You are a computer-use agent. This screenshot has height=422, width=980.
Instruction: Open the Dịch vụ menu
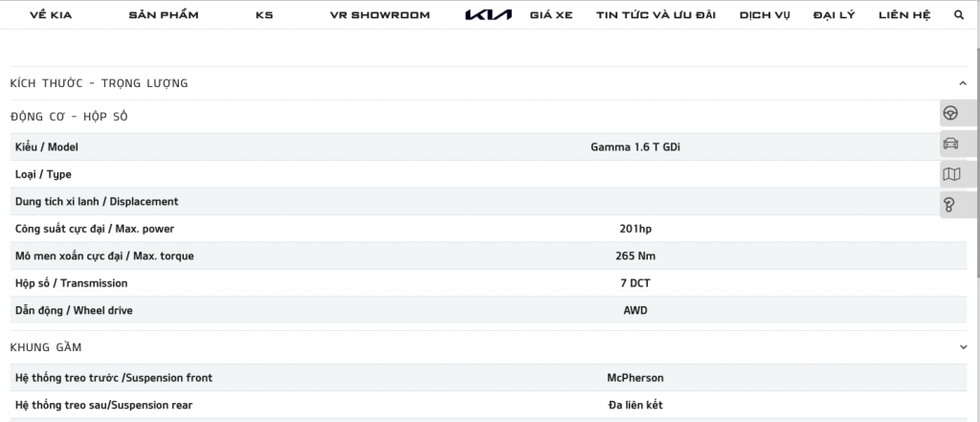(x=765, y=15)
